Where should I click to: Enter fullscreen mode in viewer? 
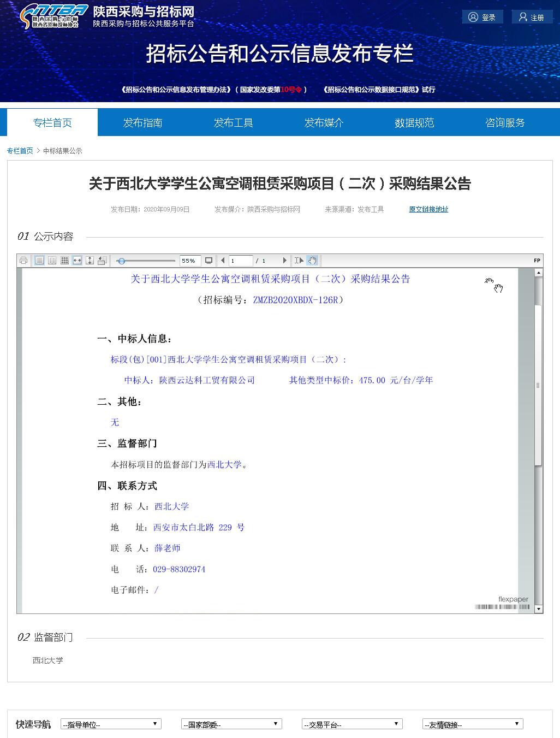(x=208, y=261)
